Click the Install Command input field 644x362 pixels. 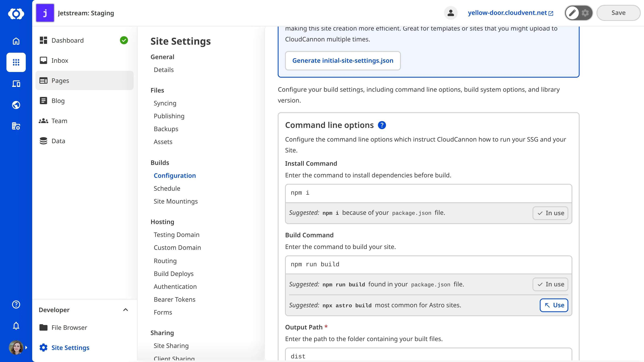[428, 193]
